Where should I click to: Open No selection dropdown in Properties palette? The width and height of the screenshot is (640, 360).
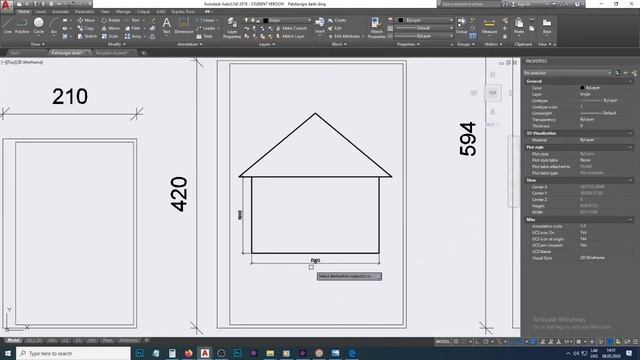pyautogui.click(x=567, y=73)
